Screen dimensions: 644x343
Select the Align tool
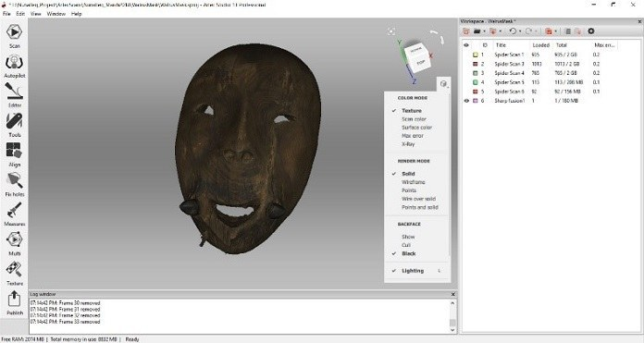point(14,154)
